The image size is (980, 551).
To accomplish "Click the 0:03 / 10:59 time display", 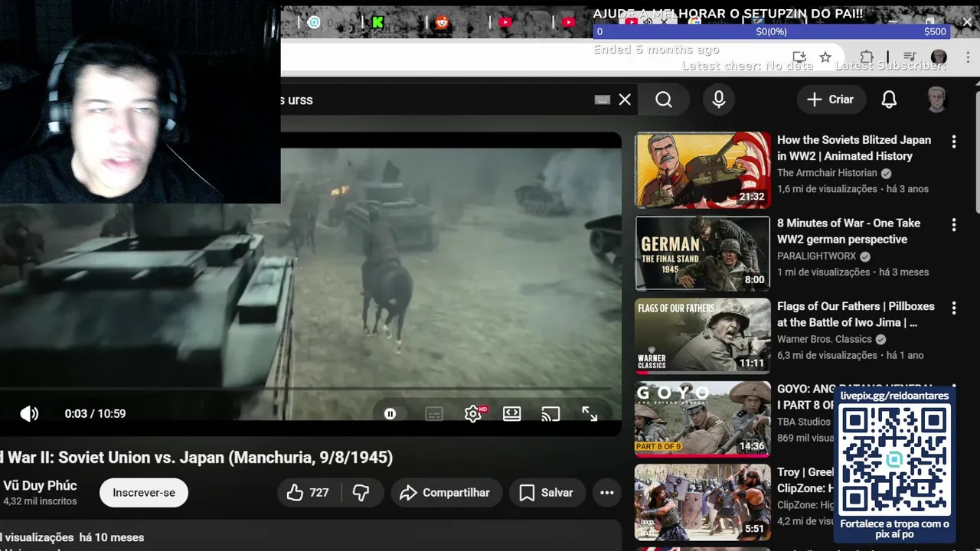I will 95,414.
